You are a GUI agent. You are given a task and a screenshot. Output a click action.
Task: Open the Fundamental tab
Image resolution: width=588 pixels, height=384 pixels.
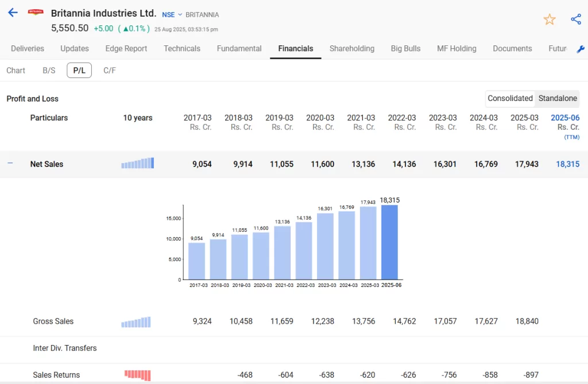coord(239,48)
